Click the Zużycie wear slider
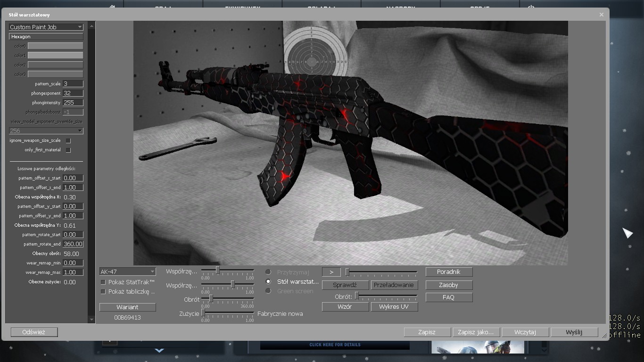The width and height of the screenshot is (644, 362). (228, 313)
